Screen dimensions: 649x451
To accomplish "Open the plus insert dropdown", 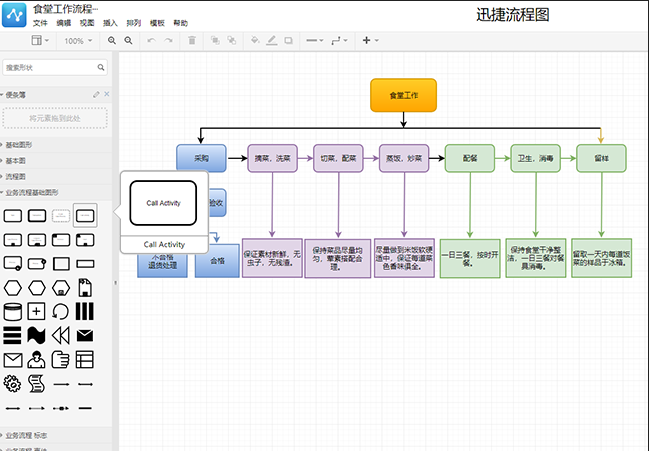I will [370, 41].
